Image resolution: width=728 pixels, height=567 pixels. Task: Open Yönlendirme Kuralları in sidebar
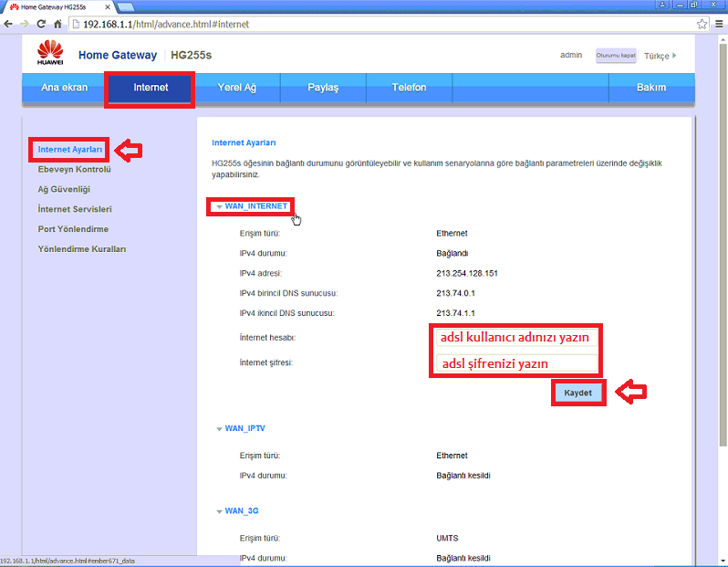82,249
